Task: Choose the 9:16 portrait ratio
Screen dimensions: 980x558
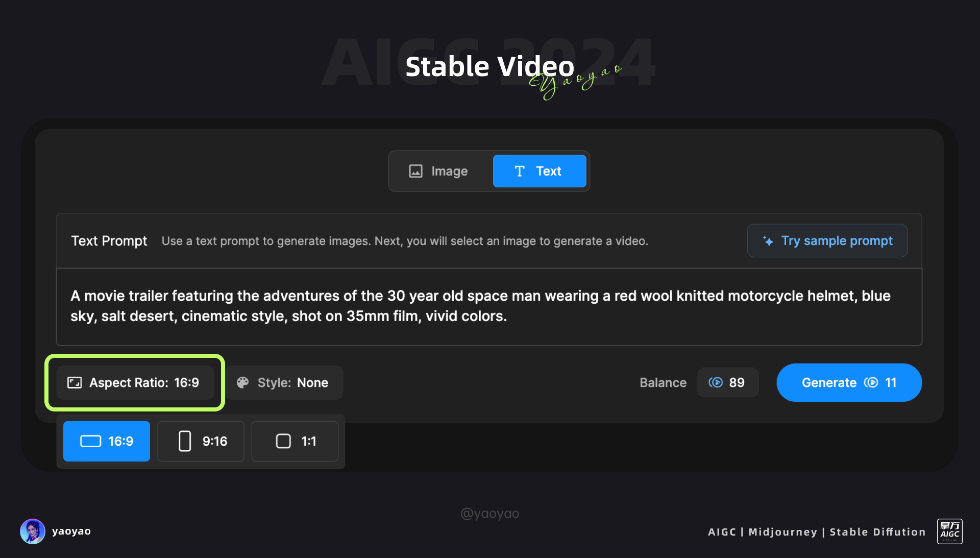Action: tap(201, 441)
